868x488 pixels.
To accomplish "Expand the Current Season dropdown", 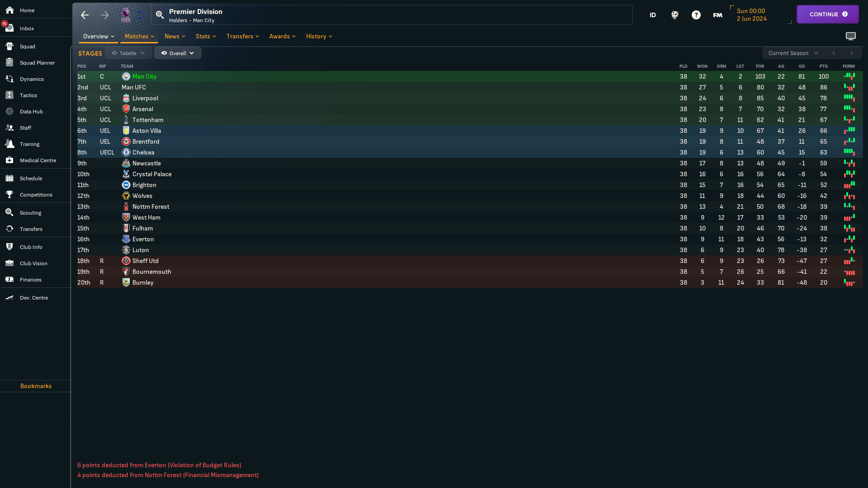I will pos(793,53).
